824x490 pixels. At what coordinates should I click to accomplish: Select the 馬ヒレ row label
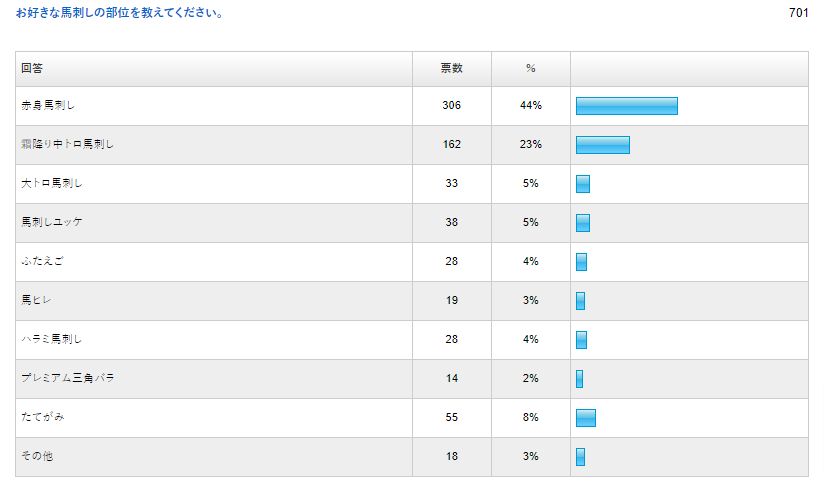(x=36, y=301)
